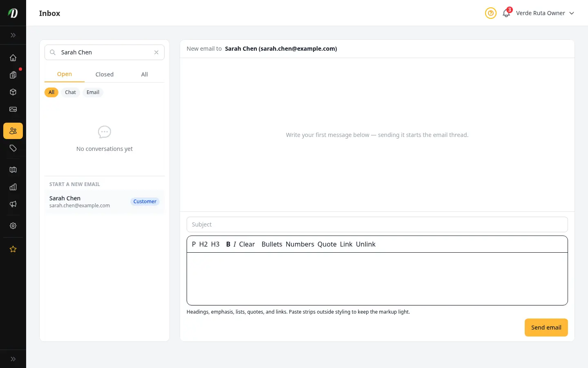This screenshot has width=588, height=368.
Task: Click the star icon in sidebar
Action: [x=13, y=249]
